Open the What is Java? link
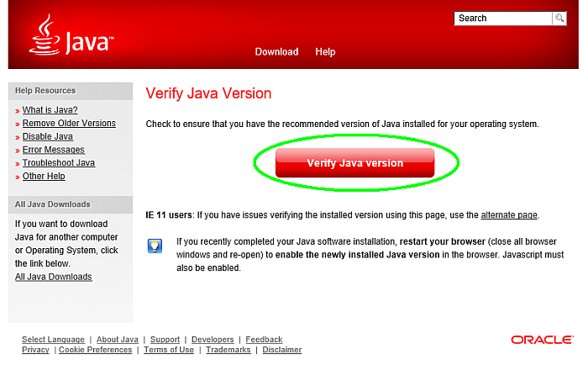588x365 pixels. 50,110
